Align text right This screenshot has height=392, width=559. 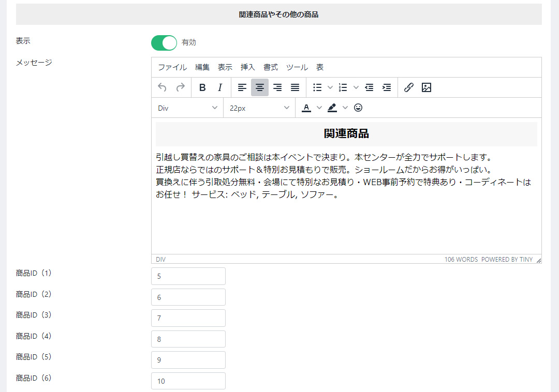tap(277, 87)
